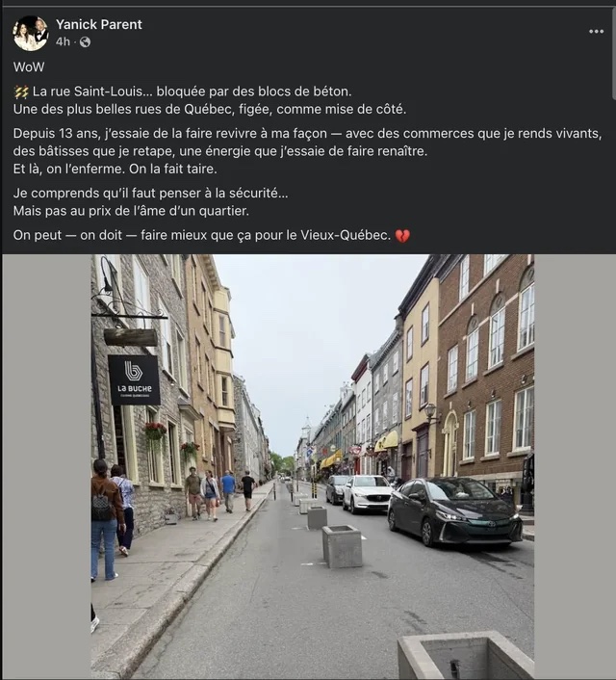Click the broken heart emoji ending the post
Screen dimensions: 616x680
[402, 235]
